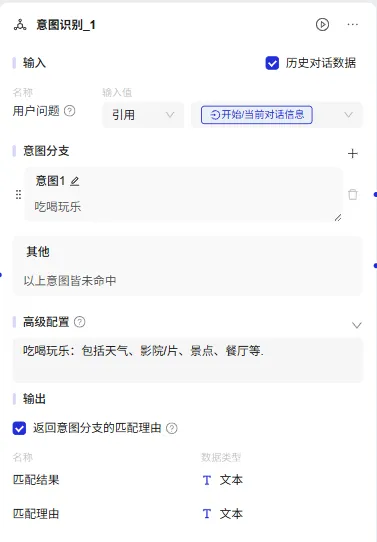Viewport: 377px width, 542px height.
Task: Add a new intent branch with plus icon
Action: point(352,153)
